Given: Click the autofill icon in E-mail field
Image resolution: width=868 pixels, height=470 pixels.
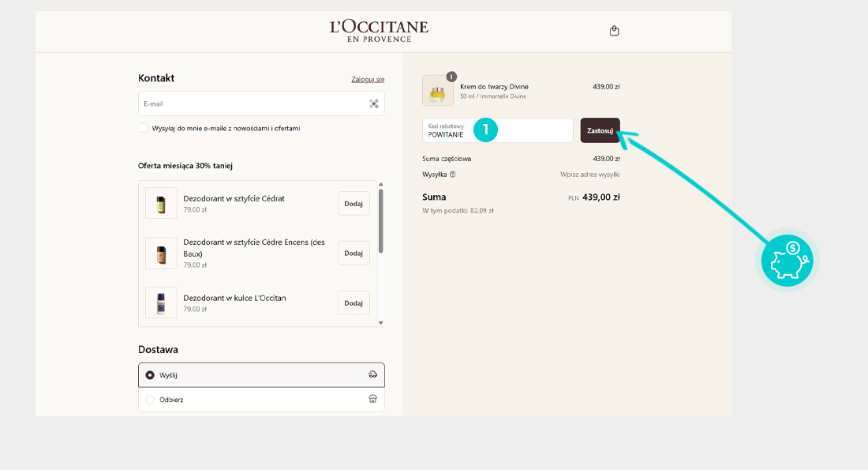Looking at the screenshot, I should click(x=374, y=103).
